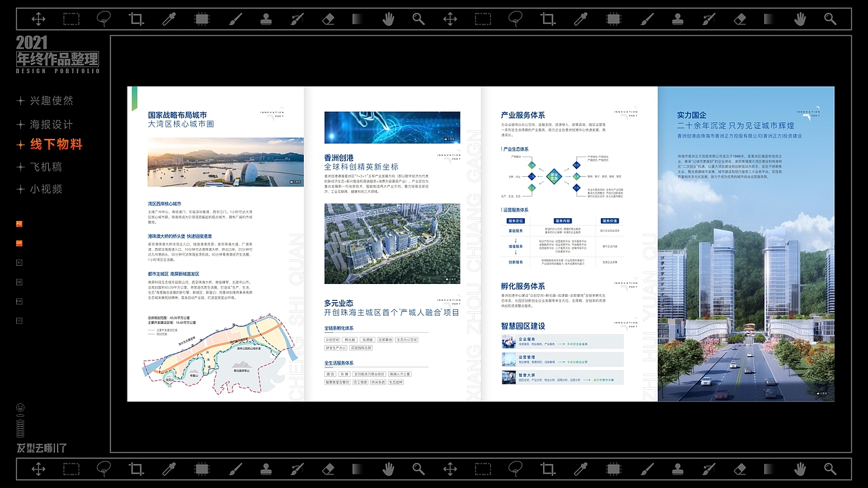Click the 运营管理 row in smart park list
The image size is (868, 488).
pos(562,359)
